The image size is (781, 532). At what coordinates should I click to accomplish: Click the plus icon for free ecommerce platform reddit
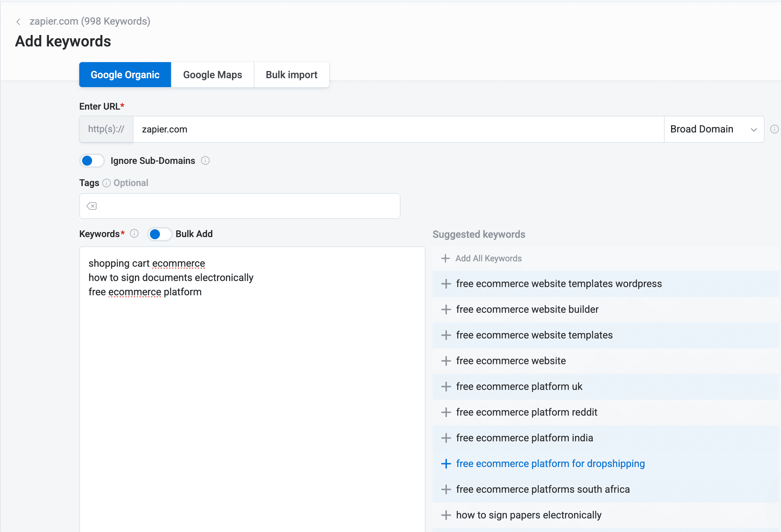tap(446, 412)
